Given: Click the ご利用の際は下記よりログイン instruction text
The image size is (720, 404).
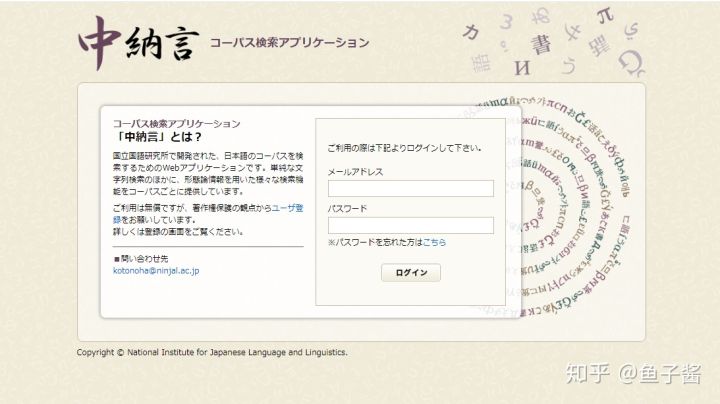Looking at the screenshot, I should coord(405,148).
